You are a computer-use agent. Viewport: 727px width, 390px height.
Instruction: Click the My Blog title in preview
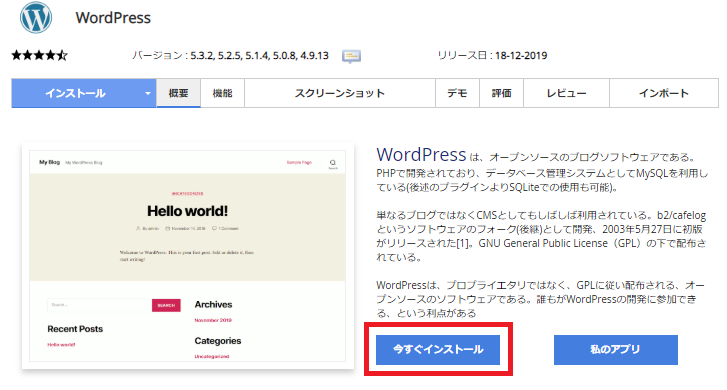[x=50, y=162]
